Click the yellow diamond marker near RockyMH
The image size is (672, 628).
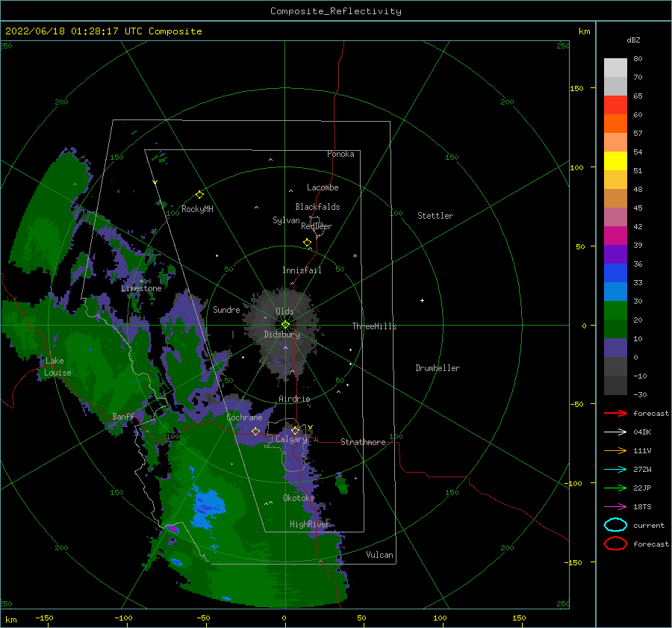coord(199,195)
